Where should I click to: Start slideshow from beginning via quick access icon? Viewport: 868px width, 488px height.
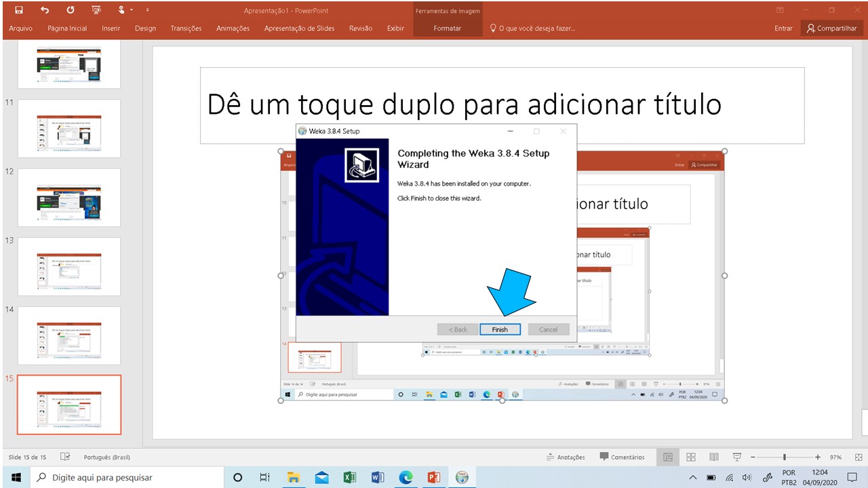96,10
